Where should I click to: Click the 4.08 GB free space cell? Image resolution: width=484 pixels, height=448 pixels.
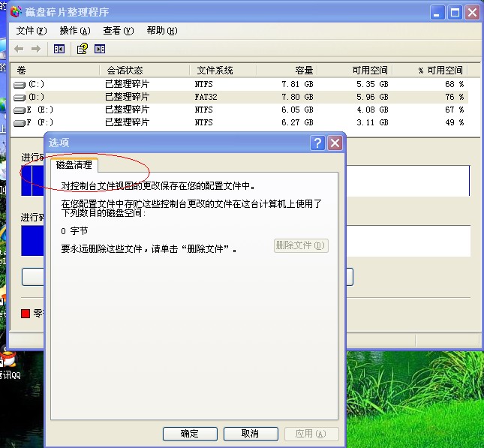click(372, 110)
